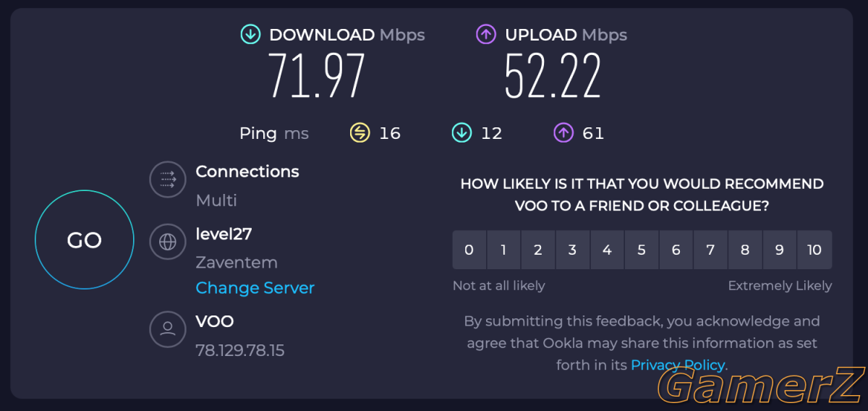Select rating 10 on recommendation scale
Viewport: 868px width, 411px height.
tap(814, 250)
